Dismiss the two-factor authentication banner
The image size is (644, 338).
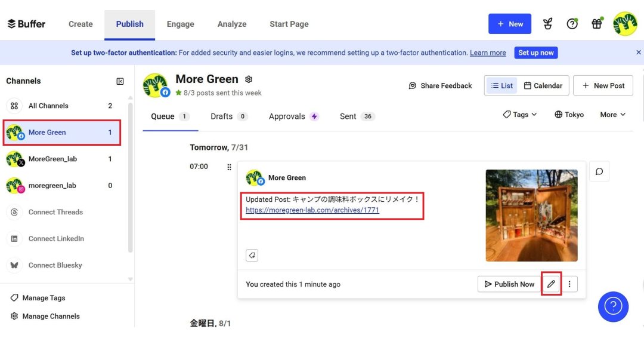click(x=638, y=52)
